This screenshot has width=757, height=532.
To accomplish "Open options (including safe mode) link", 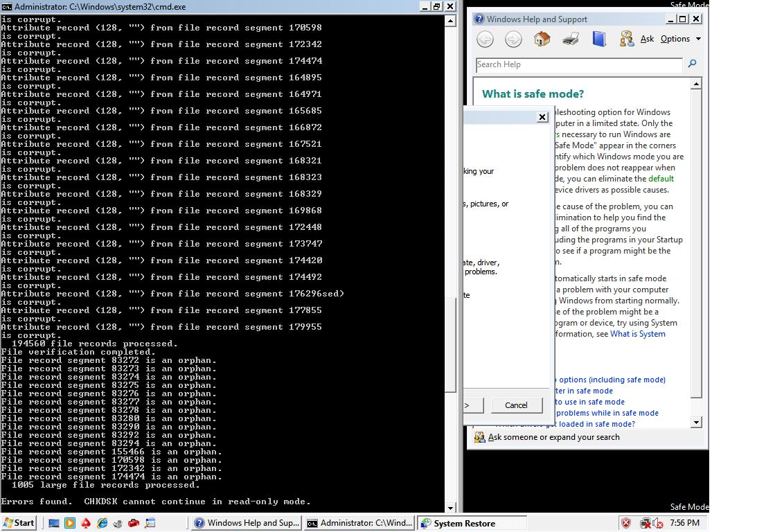I will point(612,380).
